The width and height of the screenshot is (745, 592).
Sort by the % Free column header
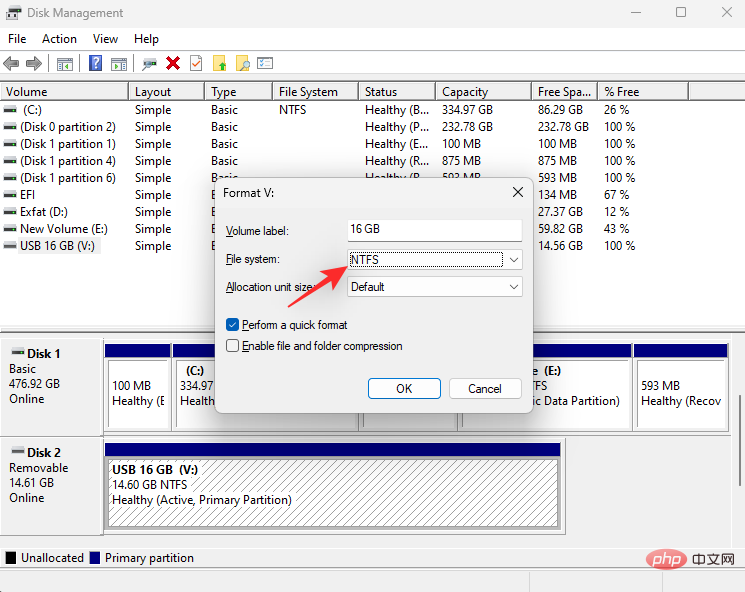pos(643,92)
